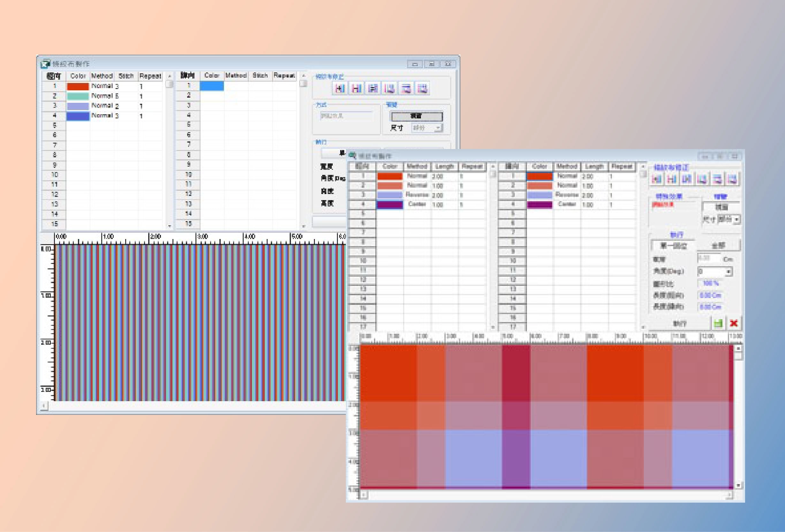Click first edit-toolbar icon in front window
785x532 pixels.
coord(657,179)
